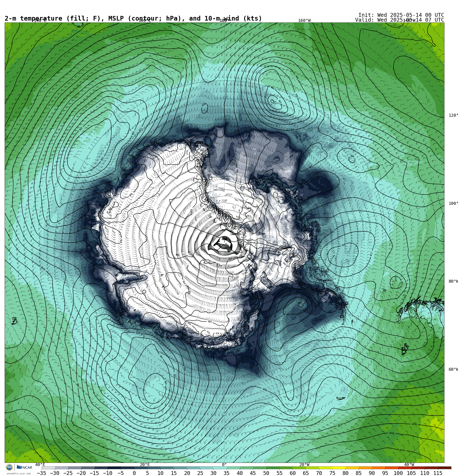Click the Valid 07 UTC timestamp line
This screenshot has width=458, height=476.
tap(399, 20)
